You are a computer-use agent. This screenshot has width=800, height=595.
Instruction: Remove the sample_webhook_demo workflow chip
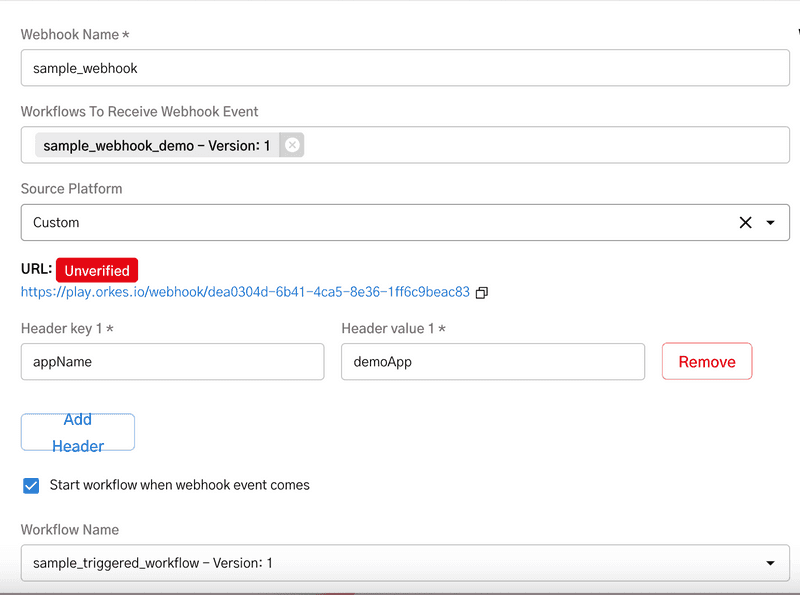pyautogui.click(x=290, y=145)
